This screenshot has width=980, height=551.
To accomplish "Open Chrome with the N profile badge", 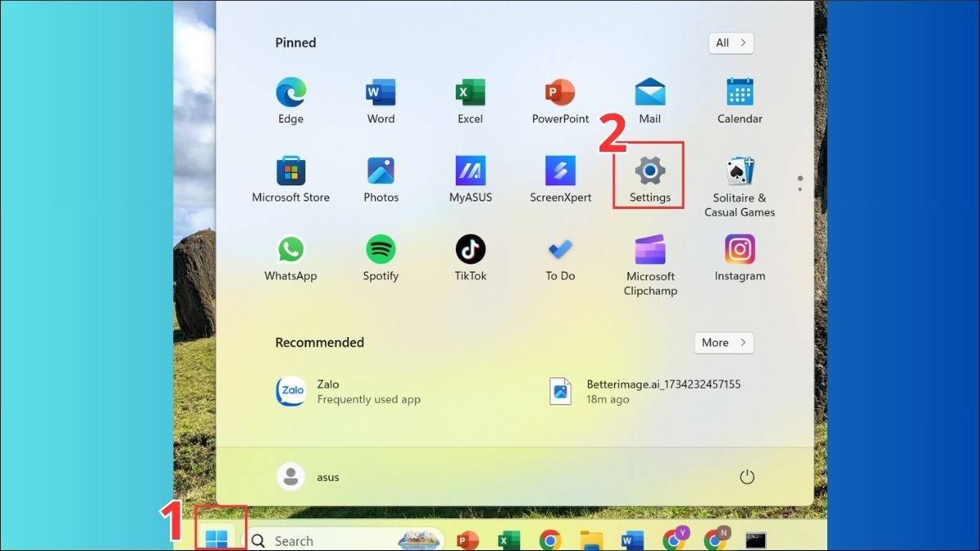I will [x=716, y=539].
